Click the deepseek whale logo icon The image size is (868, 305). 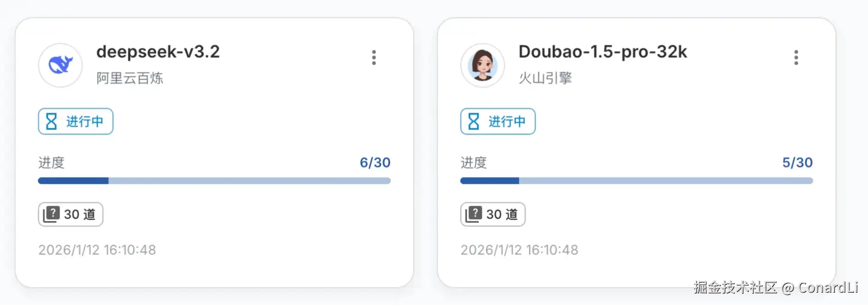tap(60, 66)
